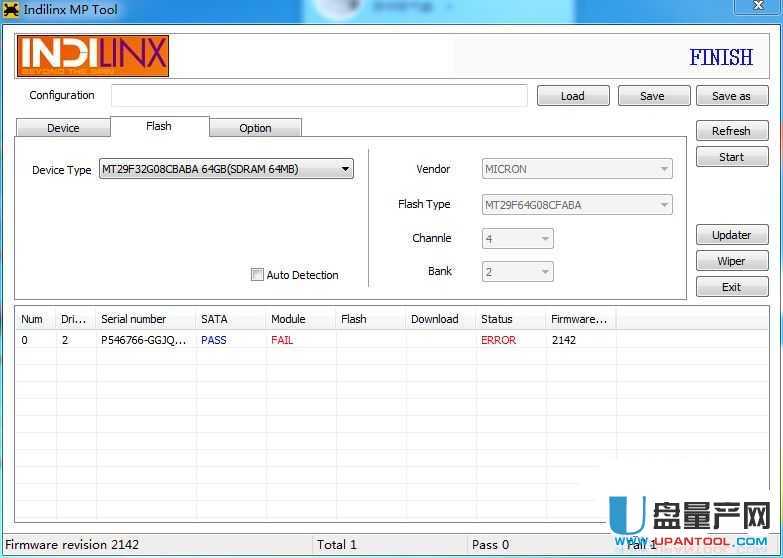Click the Indilinx MP Tool title bar icon

point(11,11)
